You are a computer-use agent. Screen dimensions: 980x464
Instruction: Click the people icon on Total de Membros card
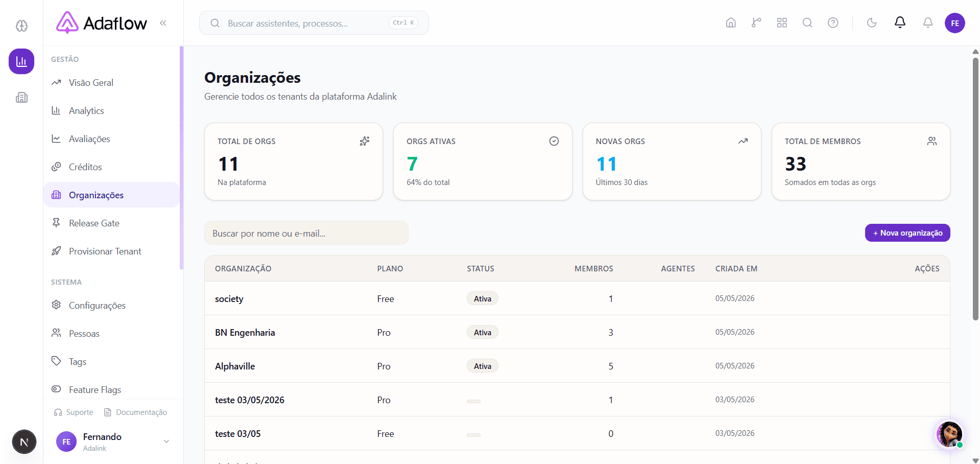point(932,141)
